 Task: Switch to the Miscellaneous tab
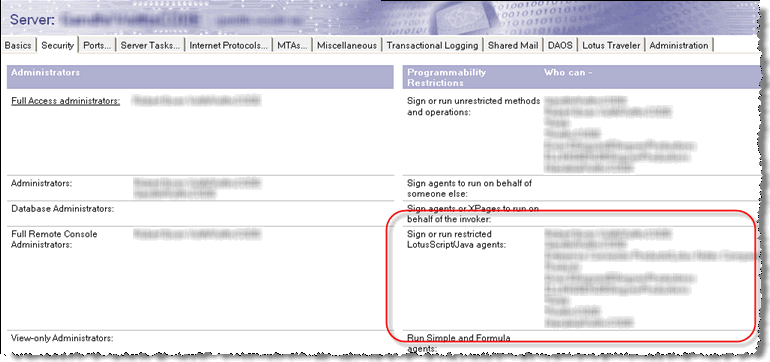(x=347, y=45)
